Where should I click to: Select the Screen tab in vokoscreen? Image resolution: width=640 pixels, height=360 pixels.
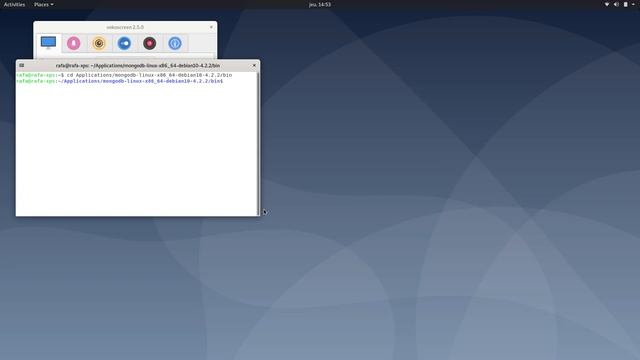point(49,43)
